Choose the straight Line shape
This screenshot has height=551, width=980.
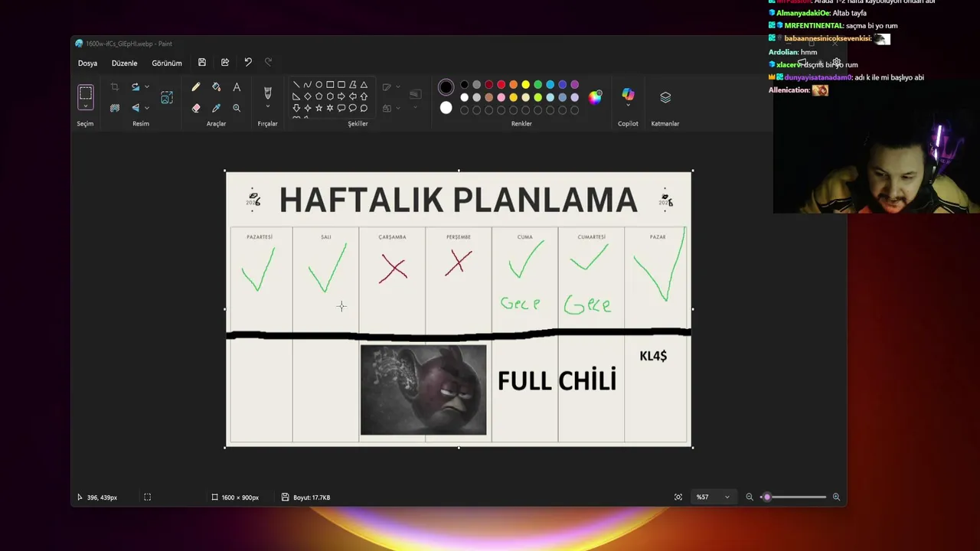tap(296, 84)
